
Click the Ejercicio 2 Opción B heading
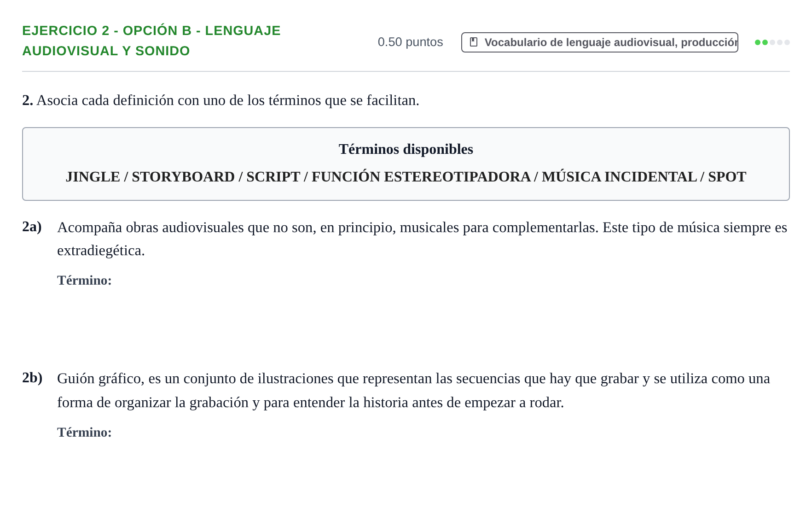[x=151, y=41]
